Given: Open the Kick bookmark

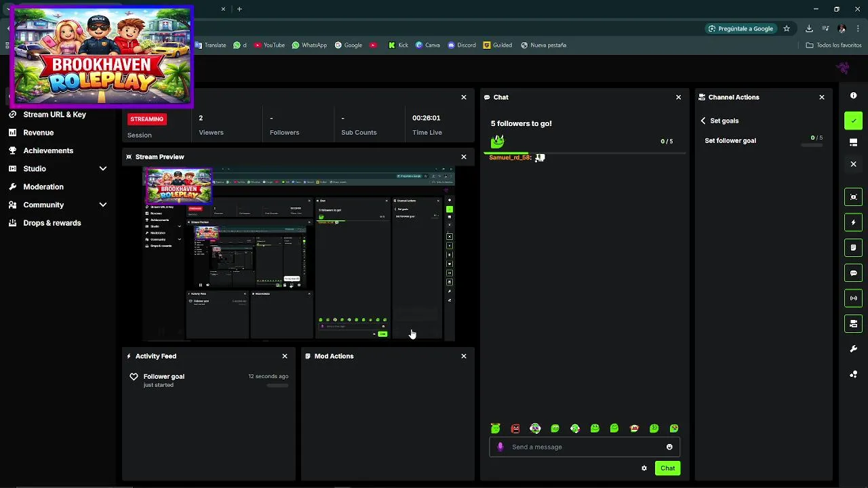Looking at the screenshot, I should click(x=398, y=45).
